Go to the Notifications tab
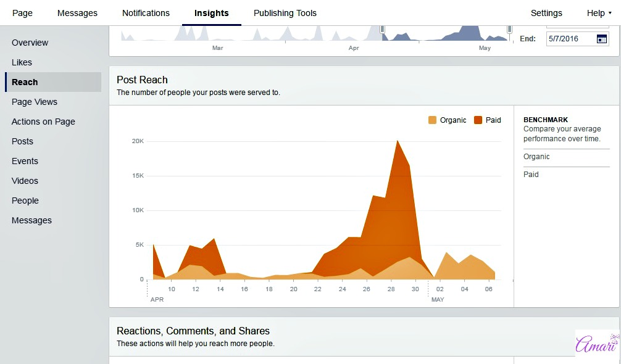This screenshot has height=364, width=621. (x=146, y=13)
